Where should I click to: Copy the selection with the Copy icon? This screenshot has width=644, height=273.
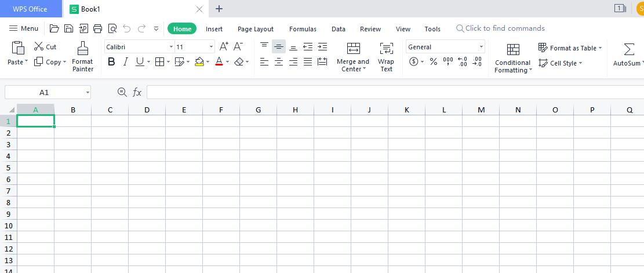[39, 61]
